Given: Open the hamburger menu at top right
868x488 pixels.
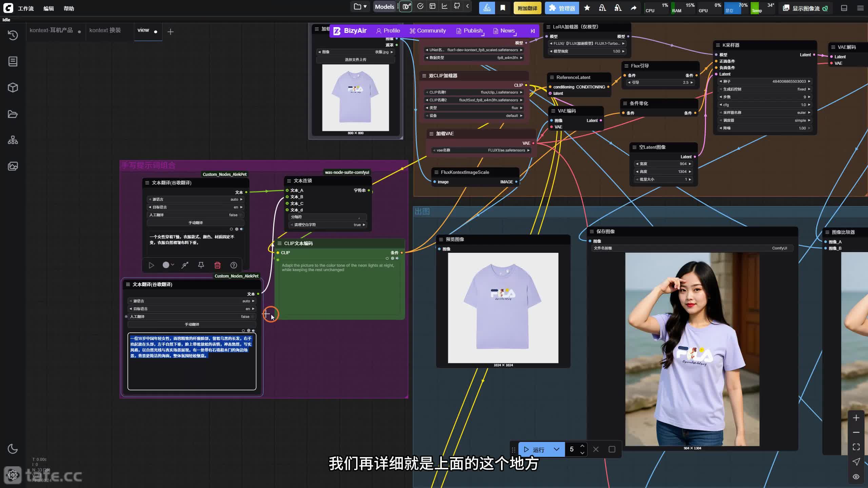Looking at the screenshot, I should (860, 8).
